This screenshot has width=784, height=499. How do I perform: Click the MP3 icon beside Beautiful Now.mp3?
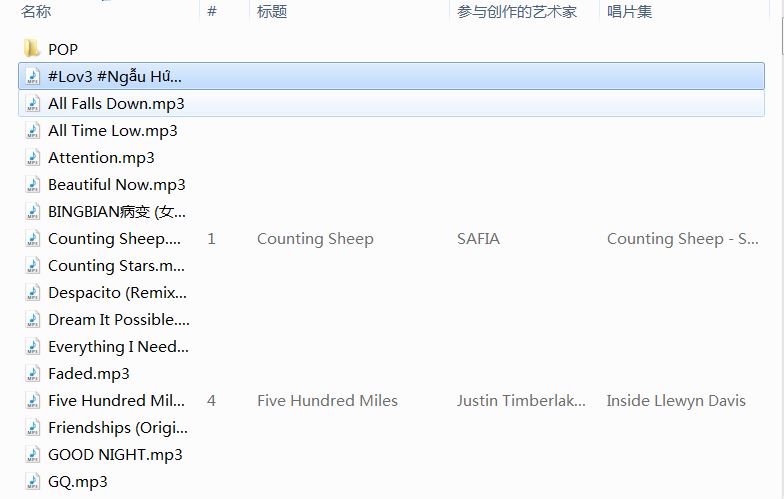coord(32,184)
